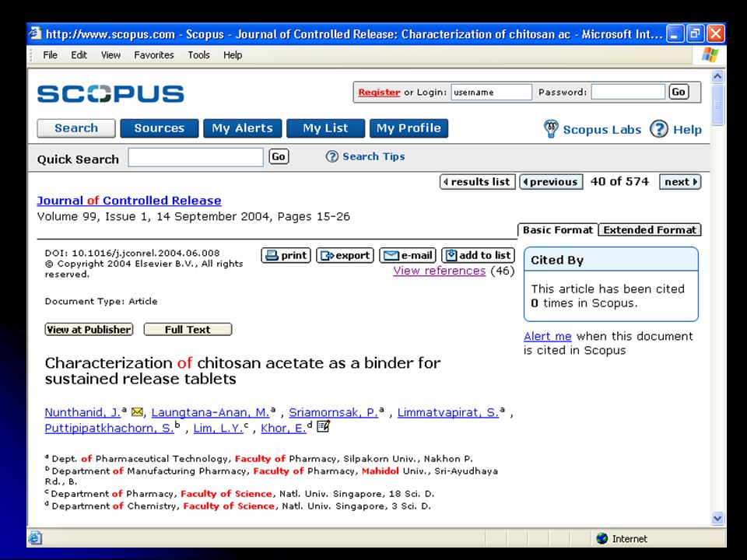
Task: Open the My Alerts tab
Action: [243, 128]
